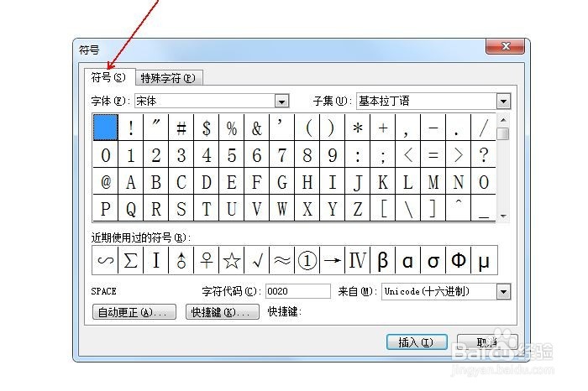The height and width of the screenshot is (391, 588).
Task: Pick the recent Phi Φ symbol
Action: click(459, 260)
